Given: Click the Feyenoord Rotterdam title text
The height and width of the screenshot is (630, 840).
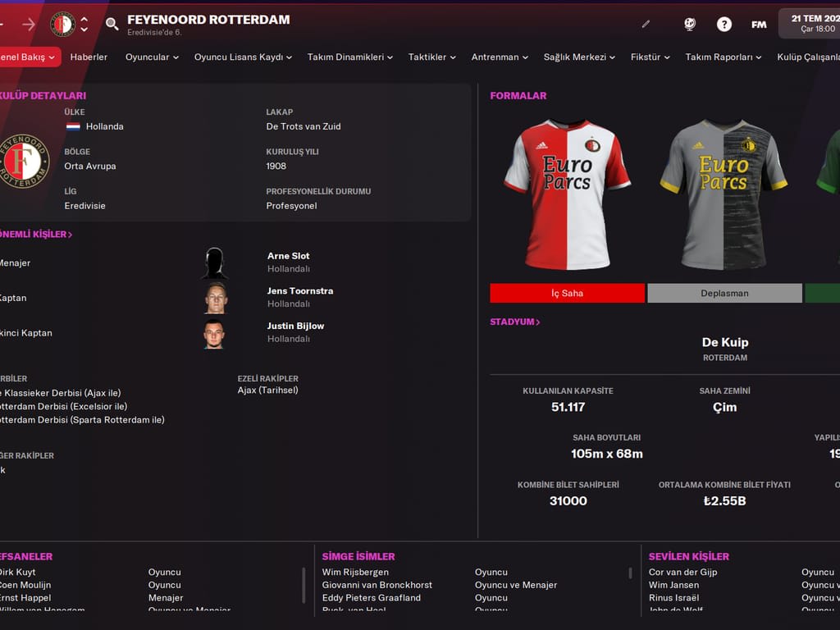Looking at the screenshot, I should tap(208, 20).
